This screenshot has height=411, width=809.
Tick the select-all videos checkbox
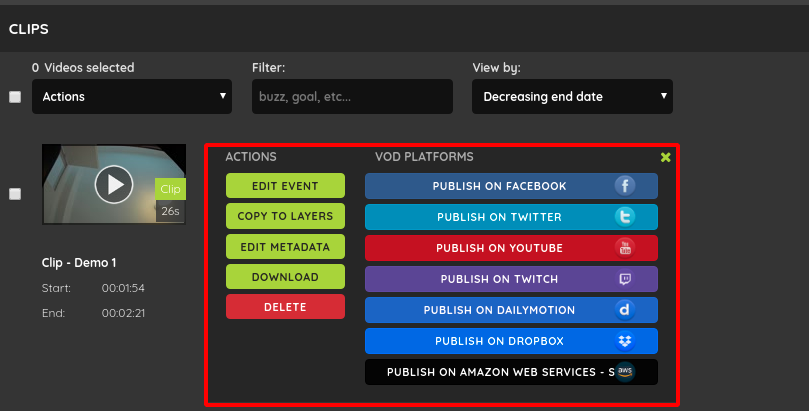click(x=15, y=97)
